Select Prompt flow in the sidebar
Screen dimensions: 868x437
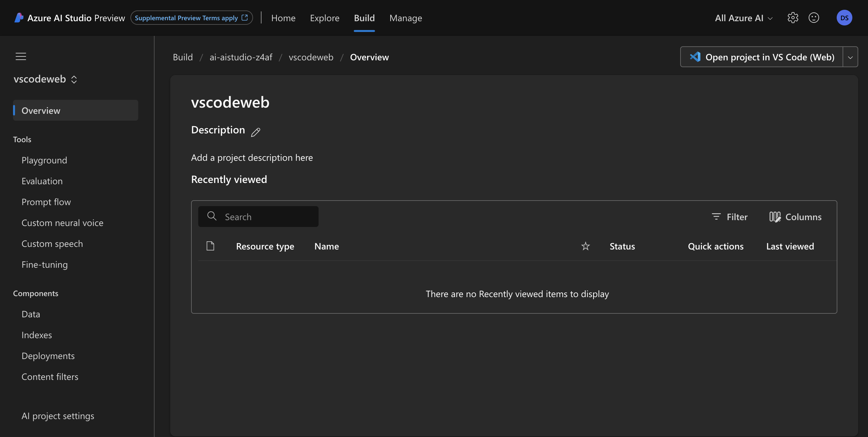(x=46, y=202)
